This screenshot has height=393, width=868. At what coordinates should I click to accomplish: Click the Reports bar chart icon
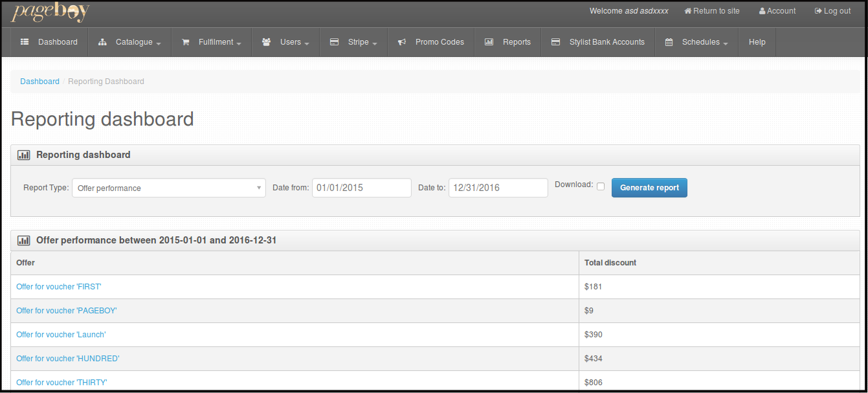tap(489, 42)
